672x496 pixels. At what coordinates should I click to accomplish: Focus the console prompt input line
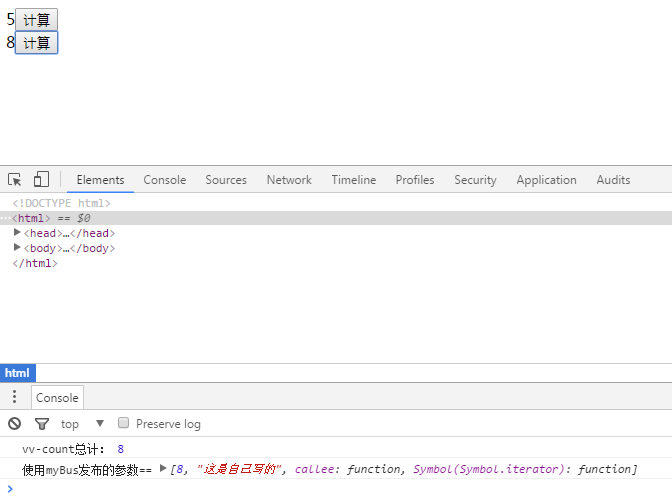coord(336,488)
